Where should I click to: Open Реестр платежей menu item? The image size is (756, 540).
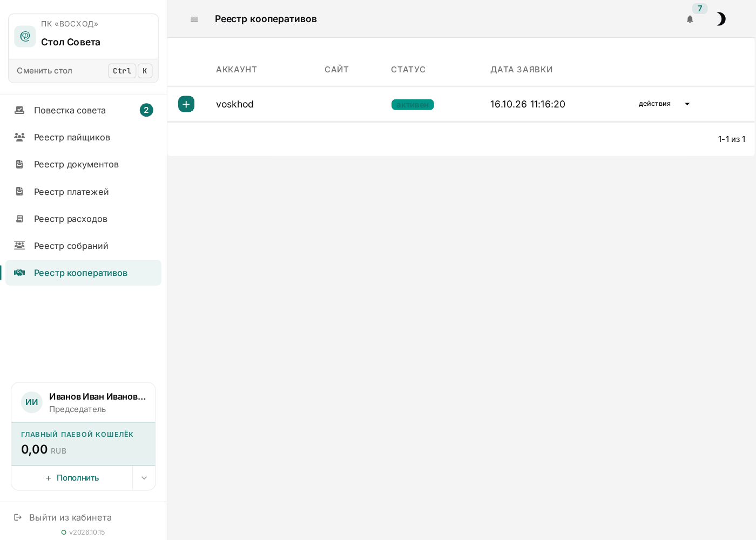(83, 192)
